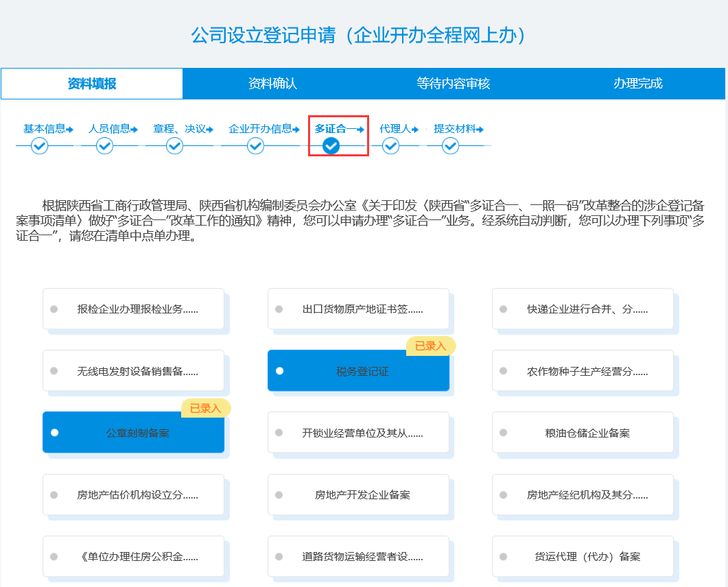Click the 出口货物原产地证书签 card

pos(358,309)
